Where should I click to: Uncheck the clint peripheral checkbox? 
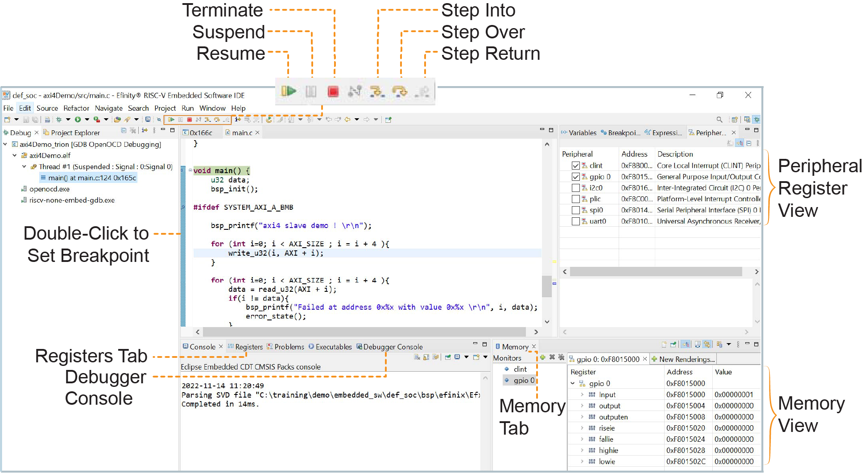[x=576, y=166]
